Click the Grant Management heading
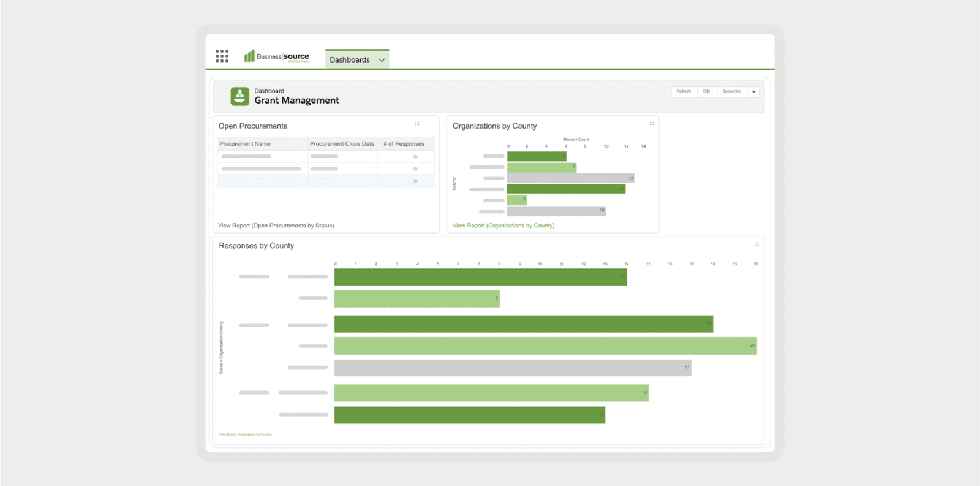The height and width of the screenshot is (486, 980). [297, 101]
